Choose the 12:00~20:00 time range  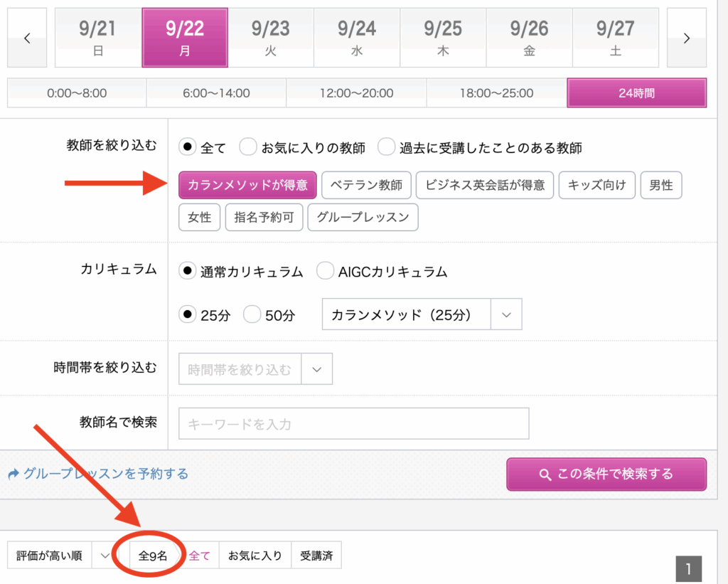tap(356, 93)
